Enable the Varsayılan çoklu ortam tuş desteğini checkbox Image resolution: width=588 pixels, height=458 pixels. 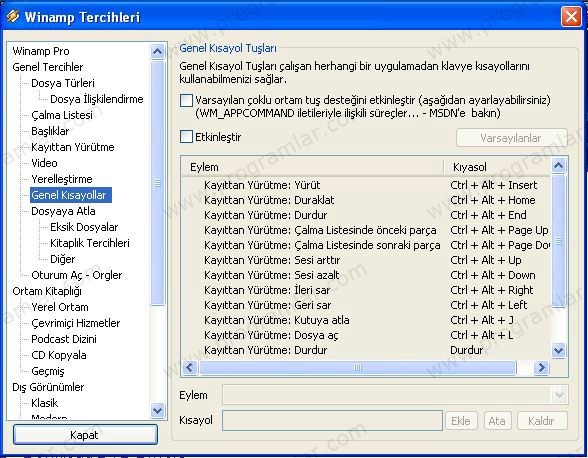coord(186,101)
